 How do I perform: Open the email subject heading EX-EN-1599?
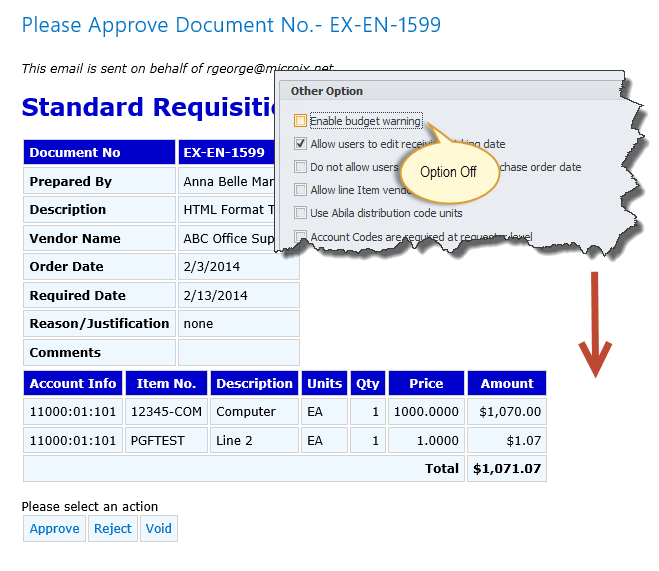231,25
